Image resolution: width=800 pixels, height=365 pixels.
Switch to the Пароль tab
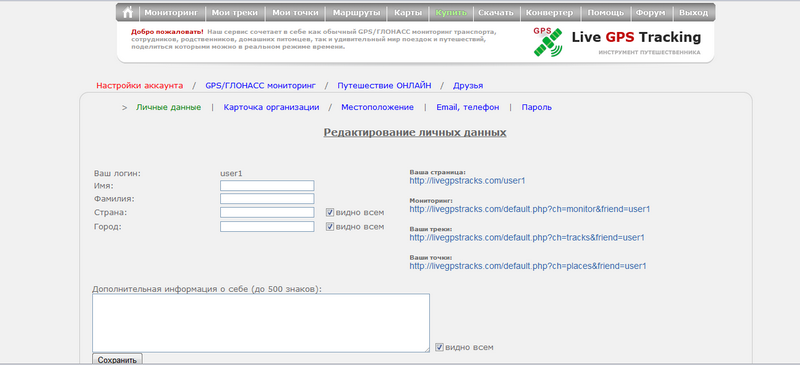click(x=536, y=107)
